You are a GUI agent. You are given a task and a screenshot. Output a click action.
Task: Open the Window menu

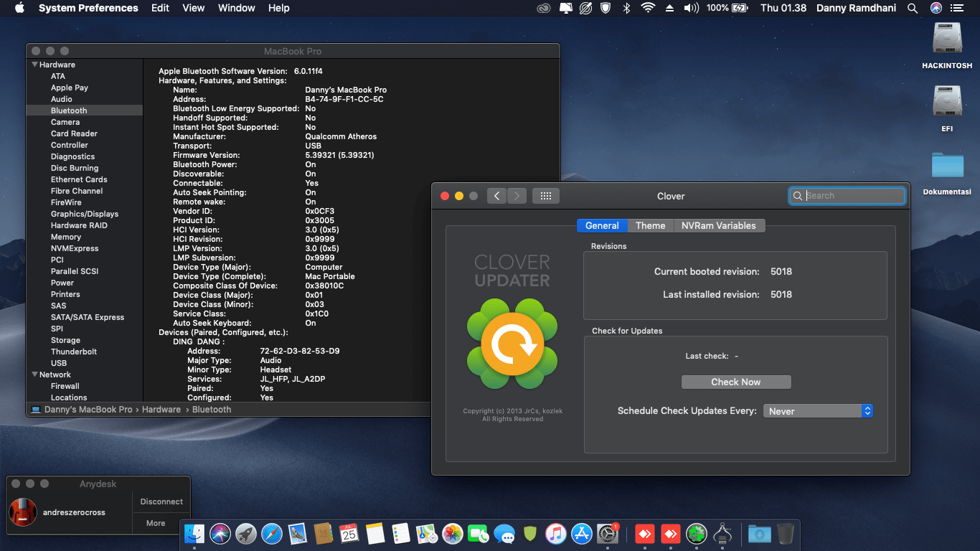(x=237, y=8)
